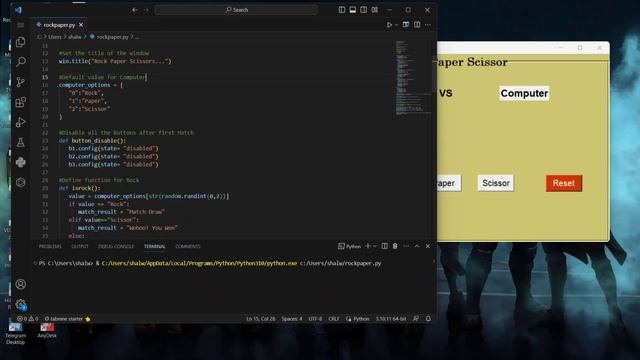640x360 pixels.
Task: Change the UTF-8 file encoding
Action: point(315,319)
